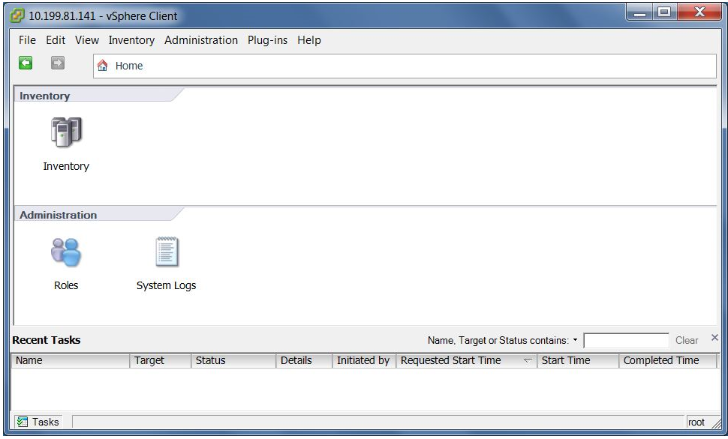Click the Inventory label under server icon
Image resolution: width=728 pixels, height=439 pixels.
[x=66, y=166]
